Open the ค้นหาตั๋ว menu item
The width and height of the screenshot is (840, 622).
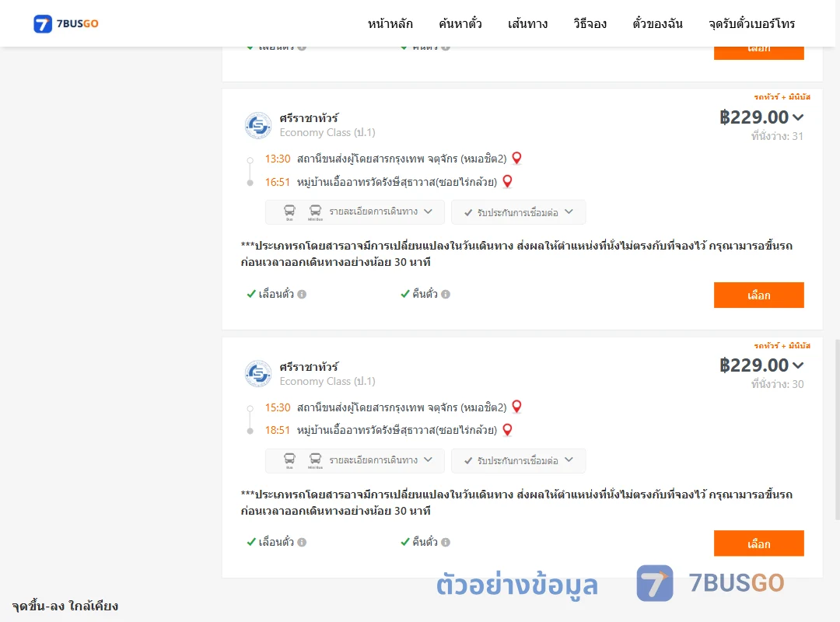pos(460,23)
